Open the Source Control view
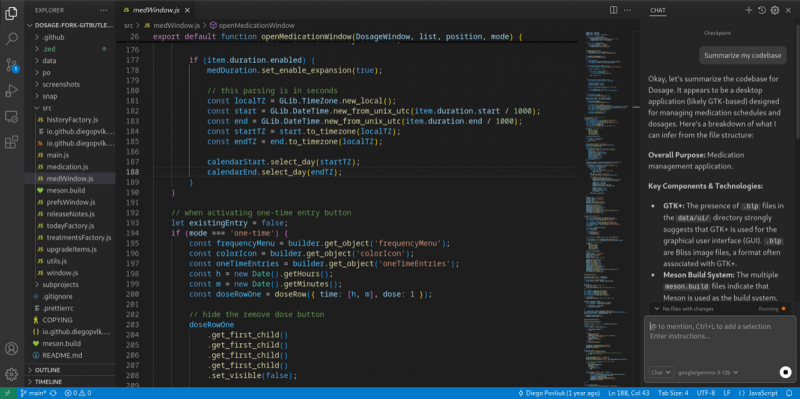Viewport: 800px width, 399px height. [11, 65]
